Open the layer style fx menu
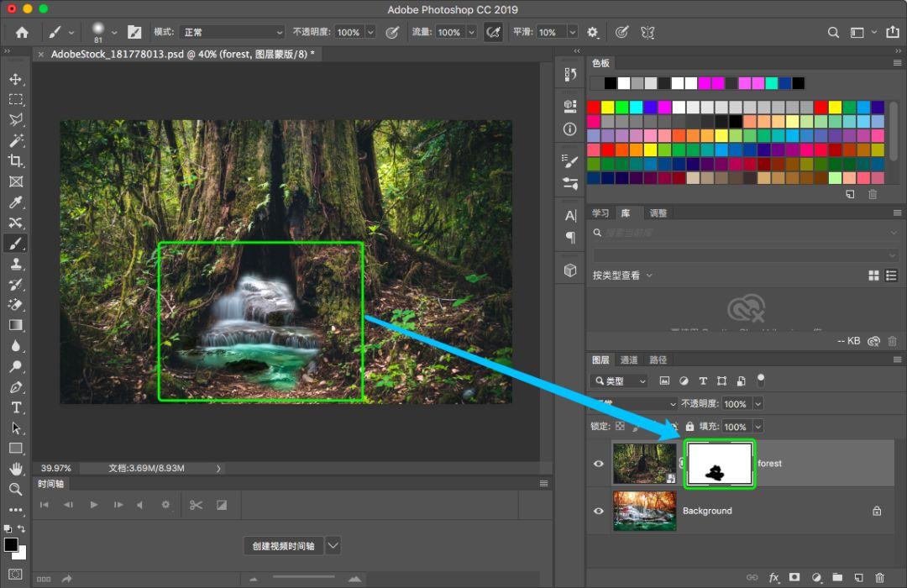Screen dimensions: 907x588 773,578
